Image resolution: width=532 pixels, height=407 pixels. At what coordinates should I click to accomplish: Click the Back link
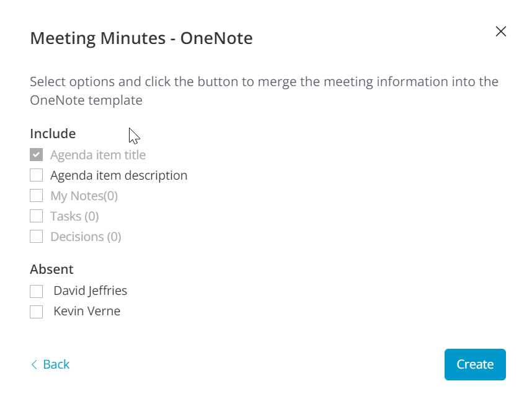54,364
